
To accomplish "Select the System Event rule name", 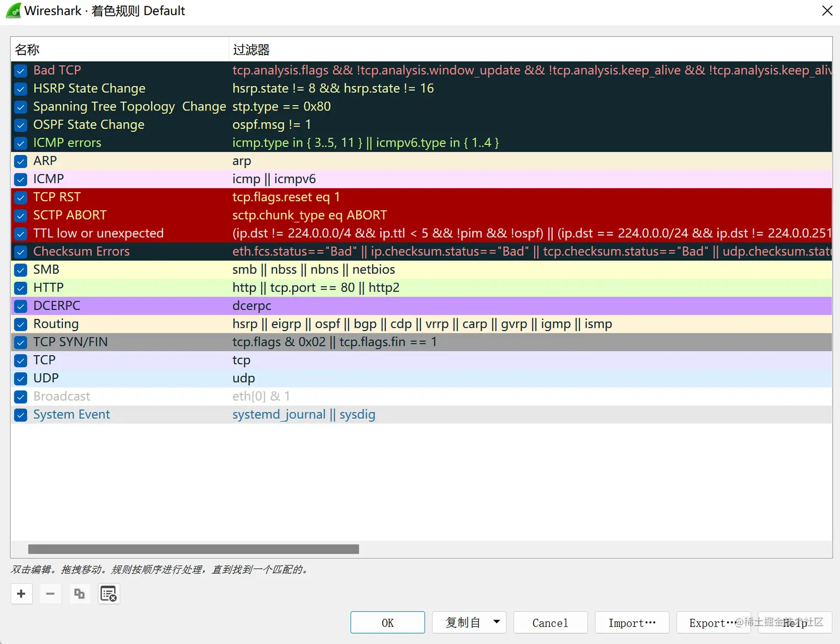I will (72, 415).
